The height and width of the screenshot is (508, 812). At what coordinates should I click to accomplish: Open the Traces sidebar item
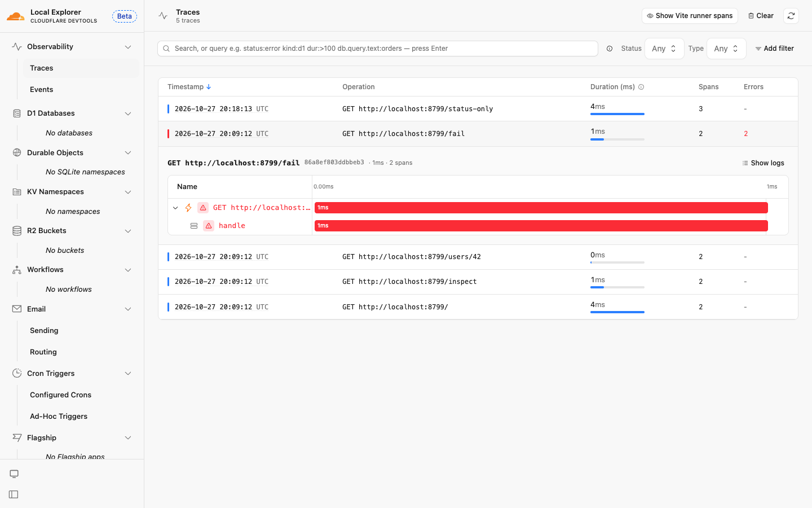81,68
